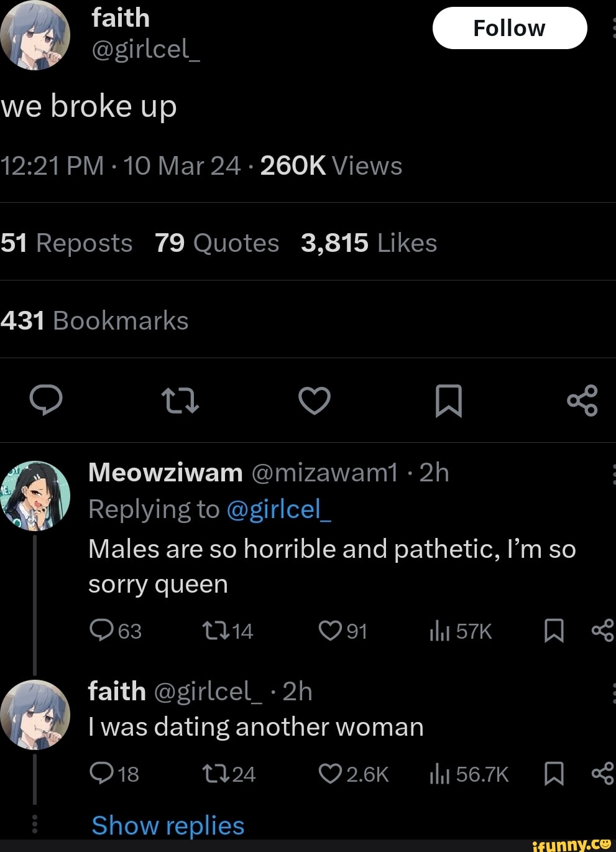616x852 pixels.
Task: Like the main 'we broke up' tweet
Action: 315,401
